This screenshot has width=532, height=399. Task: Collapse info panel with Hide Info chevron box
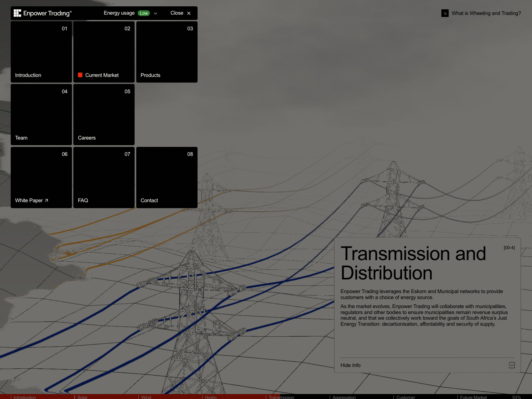(512, 365)
